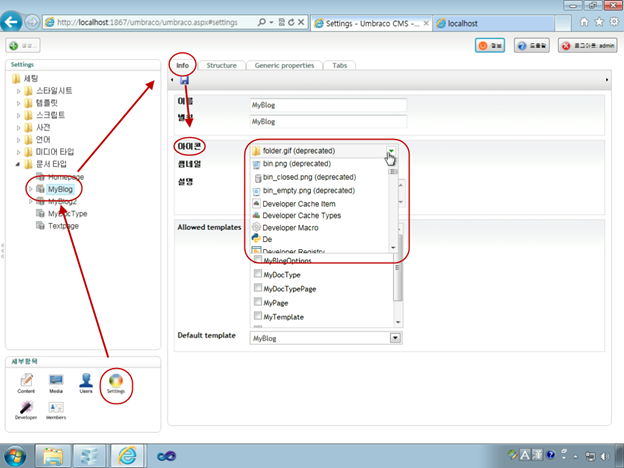Open the Media section icon
Screen dimensions: 624x468
tap(56, 383)
